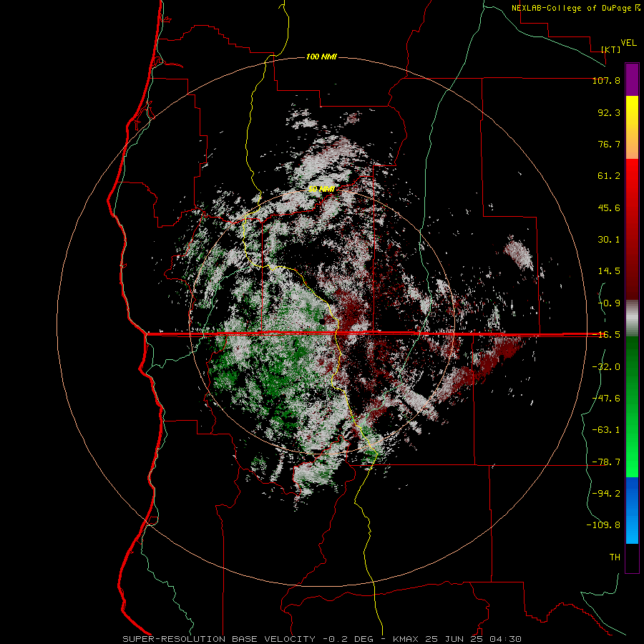Viewport: 644px width, 644px height.
Task: Click the TH legend label
Action: 615,557
